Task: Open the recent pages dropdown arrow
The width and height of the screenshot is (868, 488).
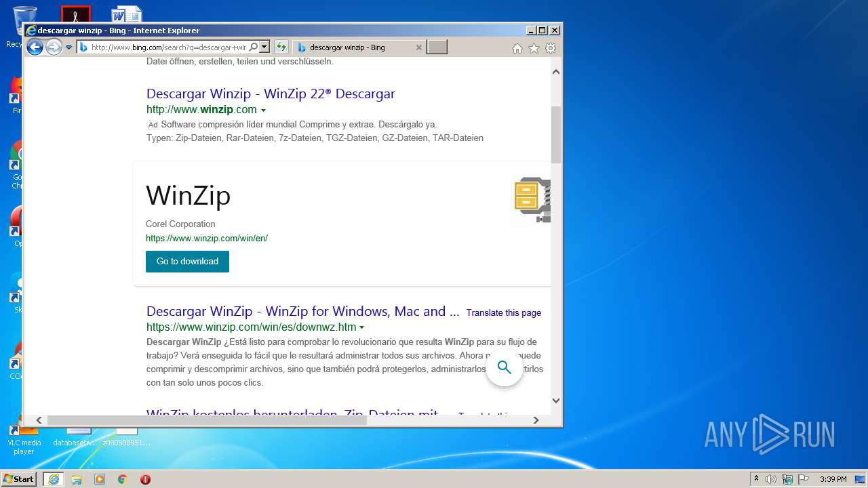Action: (x=68, y=47)
